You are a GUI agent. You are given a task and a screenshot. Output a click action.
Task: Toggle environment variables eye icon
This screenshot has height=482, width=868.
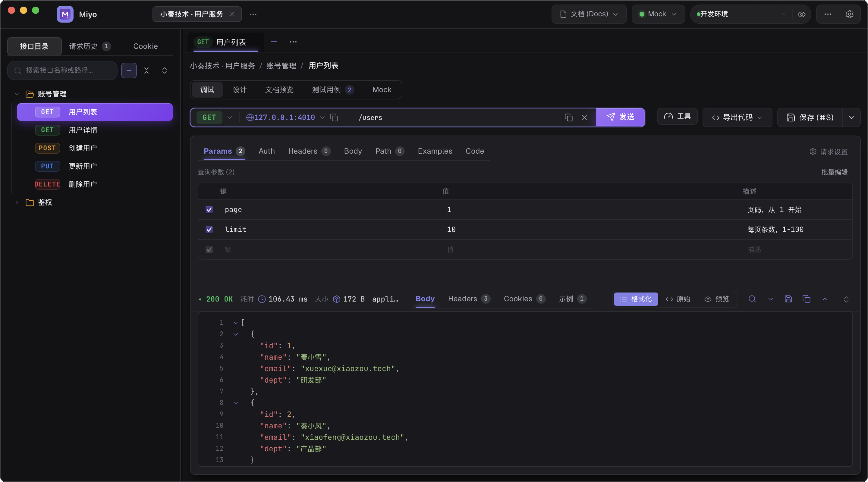pyautogui.click(x=801, y=14)
